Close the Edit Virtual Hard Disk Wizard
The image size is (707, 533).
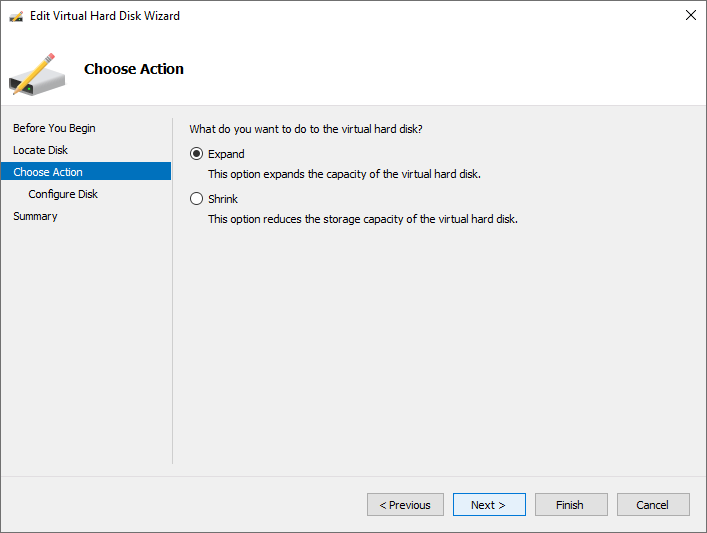click(690, 16)
